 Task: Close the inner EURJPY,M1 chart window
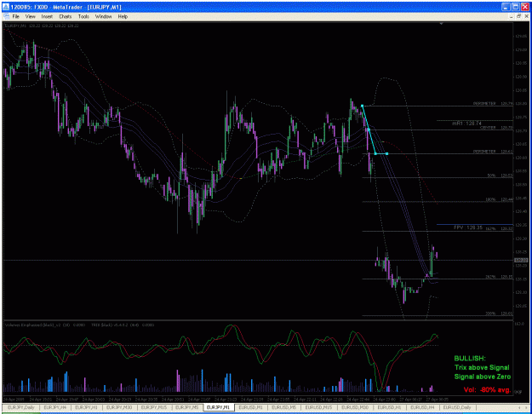click(526, 16)
